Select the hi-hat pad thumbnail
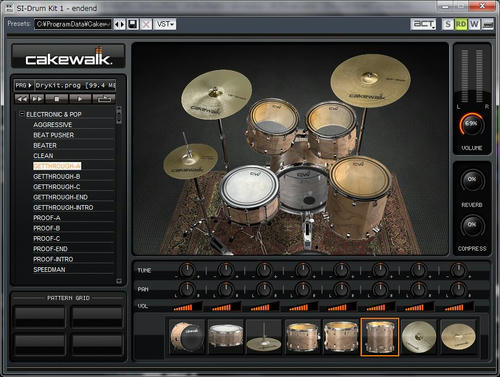 pyautogui.click(x=264, y=336)
